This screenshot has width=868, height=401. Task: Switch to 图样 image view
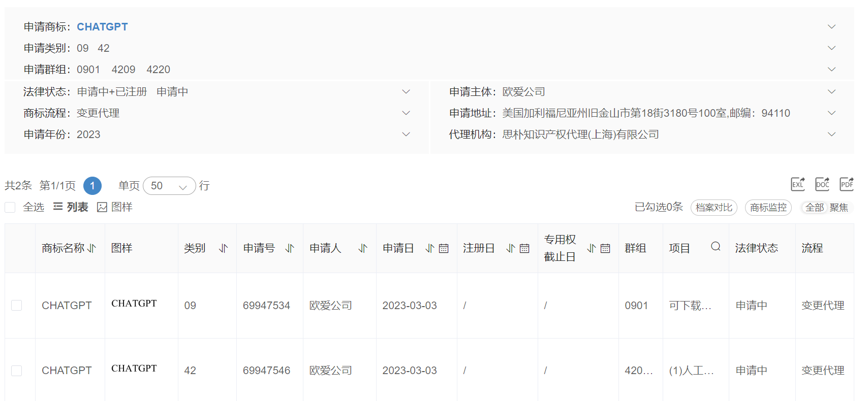click(115, 207)
